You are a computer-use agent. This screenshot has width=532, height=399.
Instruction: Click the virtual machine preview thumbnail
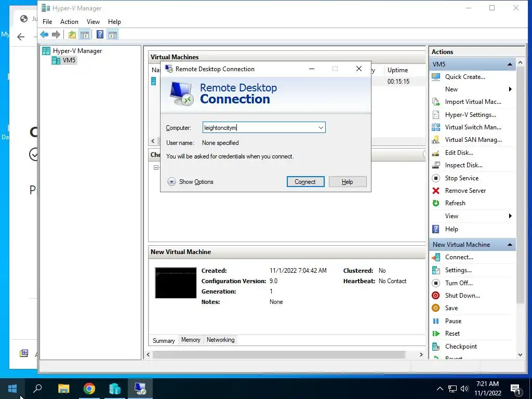pyautogui.click(x=176, y=283)
